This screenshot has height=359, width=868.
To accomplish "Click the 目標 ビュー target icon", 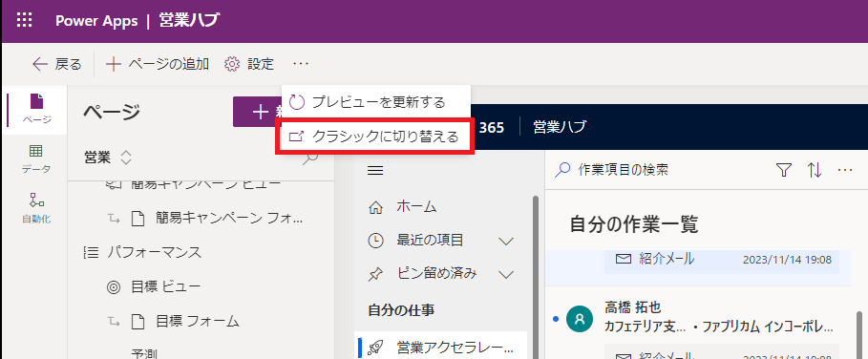I will click(113, 287).
